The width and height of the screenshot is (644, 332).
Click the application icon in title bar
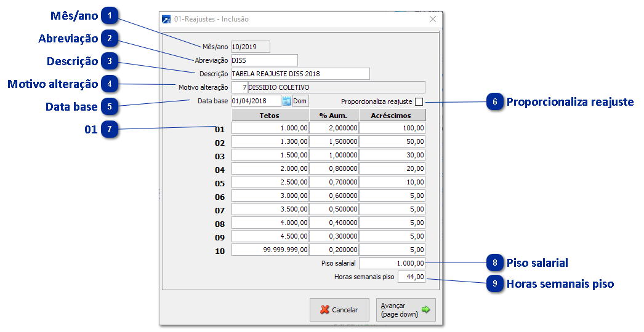pyautogui.click(x=166, y=19)
